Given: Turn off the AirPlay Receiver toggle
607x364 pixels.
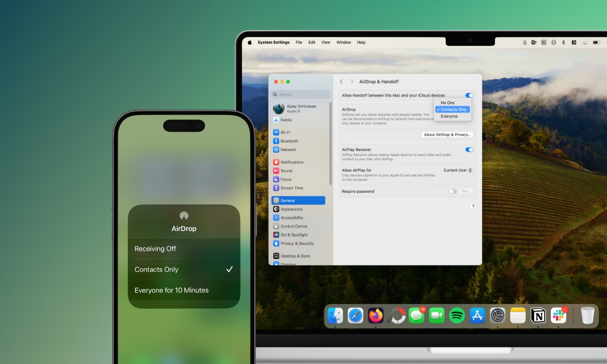Looking at the screenshot, I should tap(469, 149).
